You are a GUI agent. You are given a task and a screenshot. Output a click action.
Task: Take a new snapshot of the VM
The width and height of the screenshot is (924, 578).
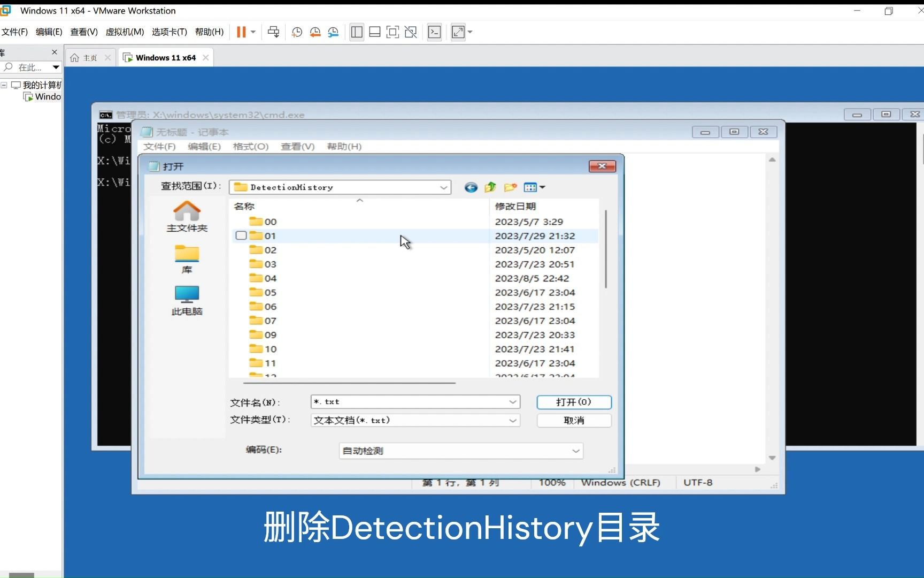click(x=297, y=32)
